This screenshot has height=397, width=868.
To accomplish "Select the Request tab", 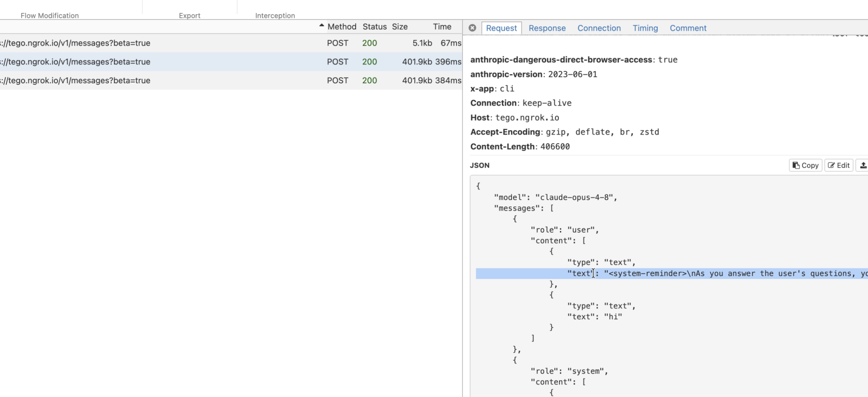I will (501, 28).
